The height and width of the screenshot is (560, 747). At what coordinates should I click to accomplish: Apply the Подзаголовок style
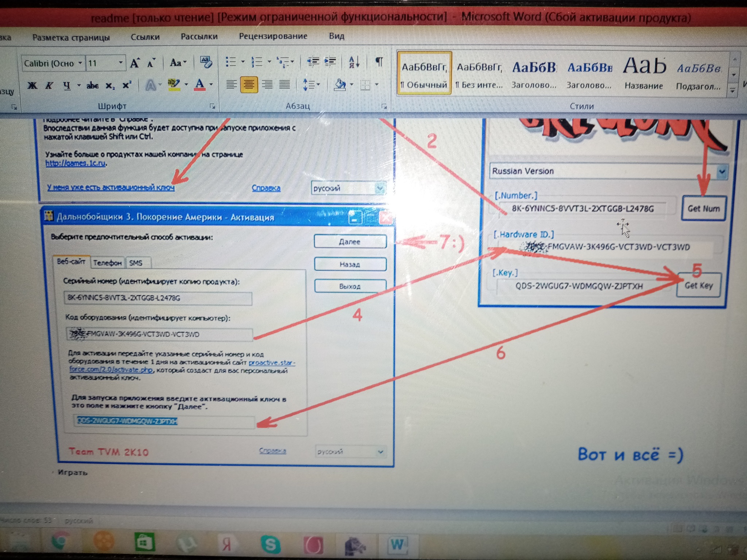[698, 75]
